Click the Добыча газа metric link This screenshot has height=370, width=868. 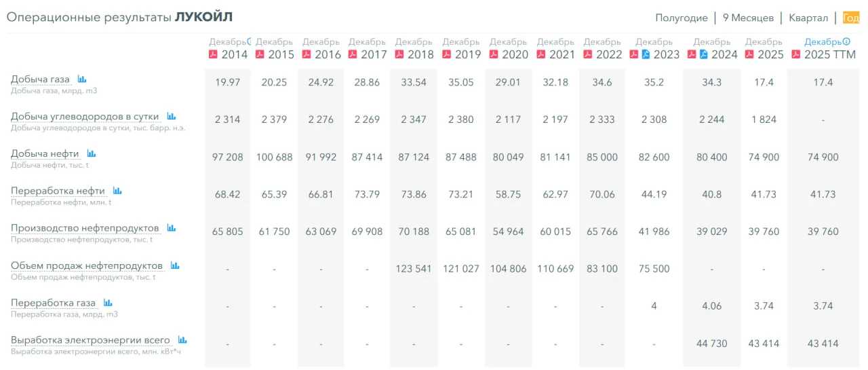click(x=40, y=79)
